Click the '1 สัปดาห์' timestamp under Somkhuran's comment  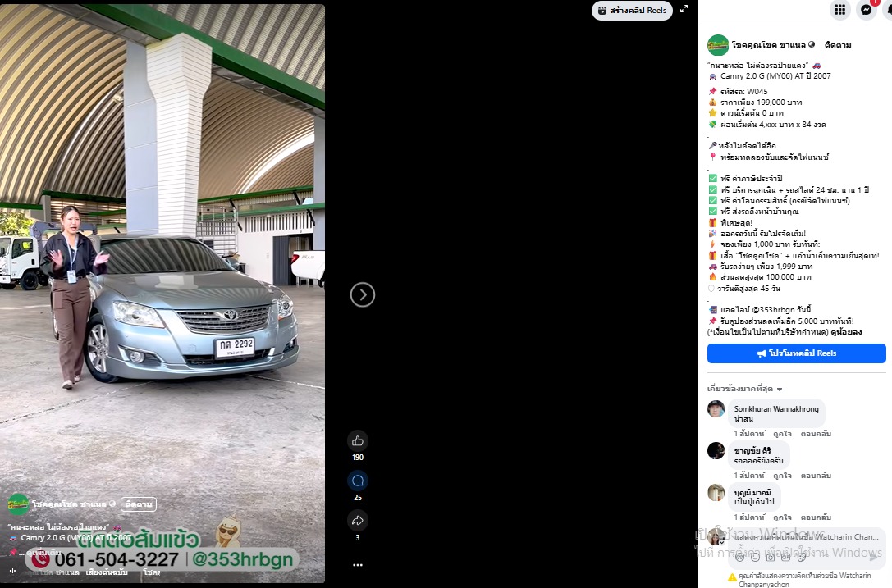point(749,434)
